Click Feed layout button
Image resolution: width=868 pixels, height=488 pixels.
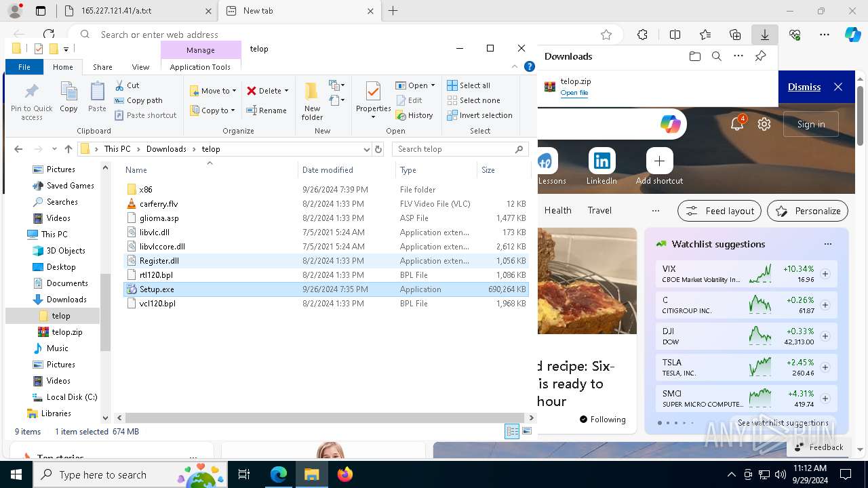(719, 211)
